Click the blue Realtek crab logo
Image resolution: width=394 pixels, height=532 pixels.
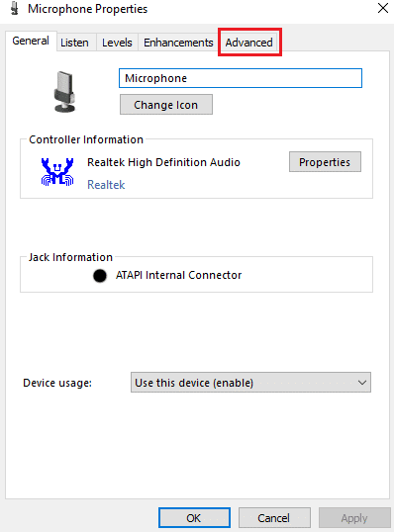coord(57,172)
